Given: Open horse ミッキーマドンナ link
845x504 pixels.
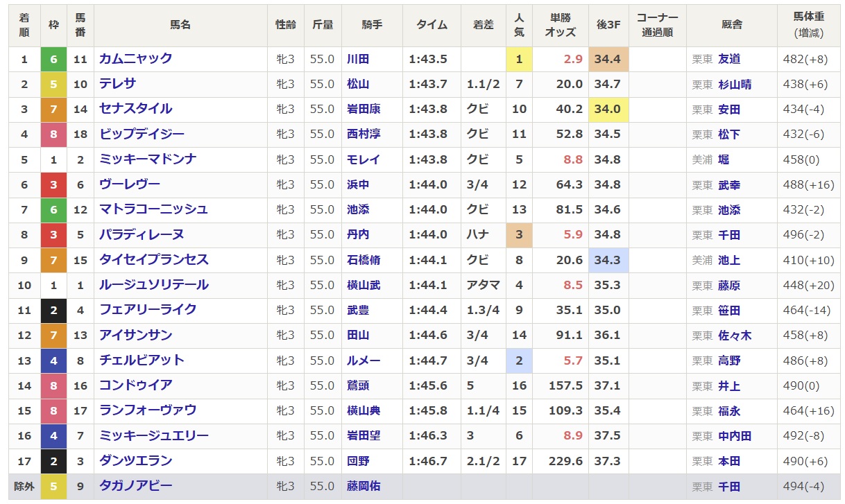Looking at the screenshot, I should (x=148, y=159).
